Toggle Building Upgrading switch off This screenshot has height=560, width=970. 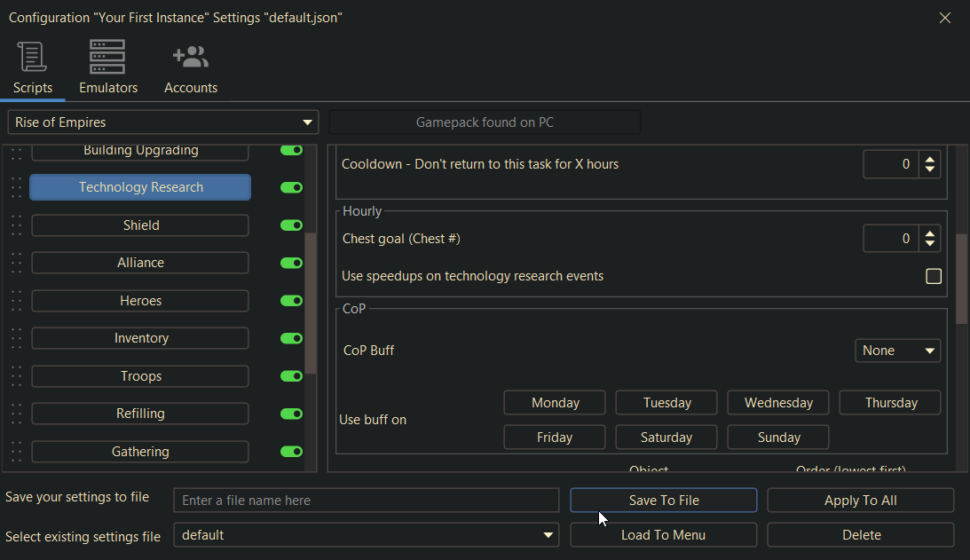click(291, 150)
